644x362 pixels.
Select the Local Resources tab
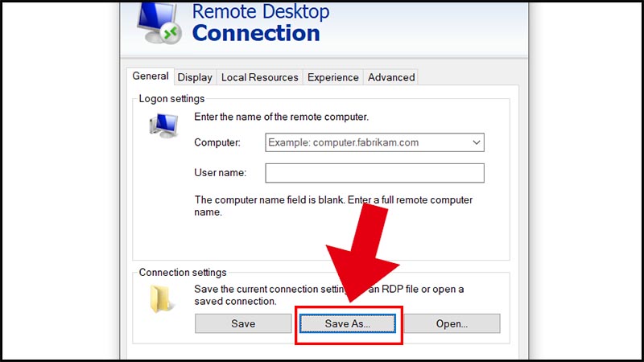tap(259, 77)
